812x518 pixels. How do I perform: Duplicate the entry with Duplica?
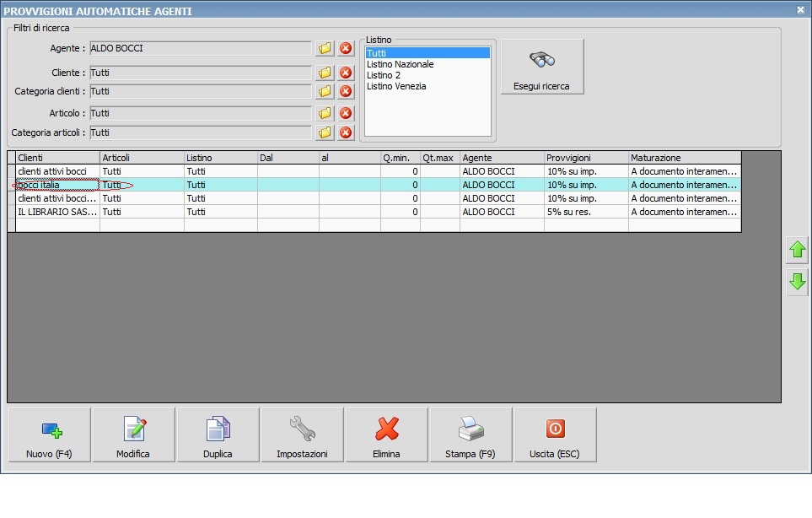218,434
